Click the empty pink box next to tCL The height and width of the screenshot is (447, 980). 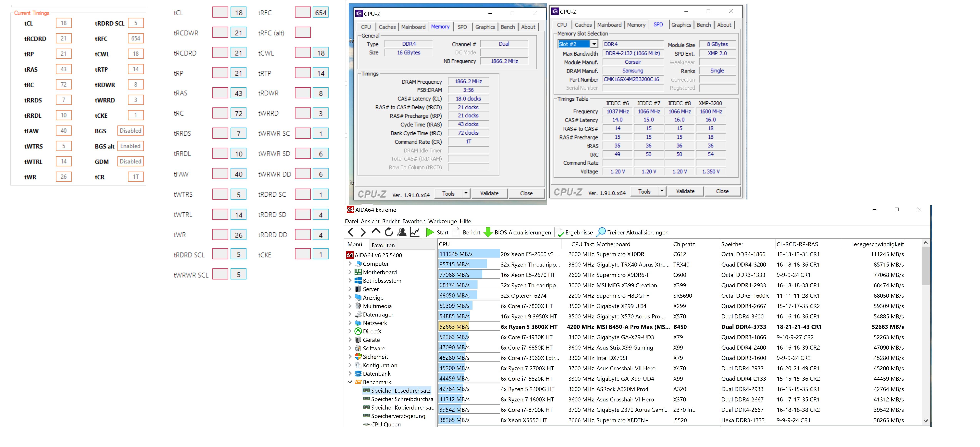click(220, 12)
